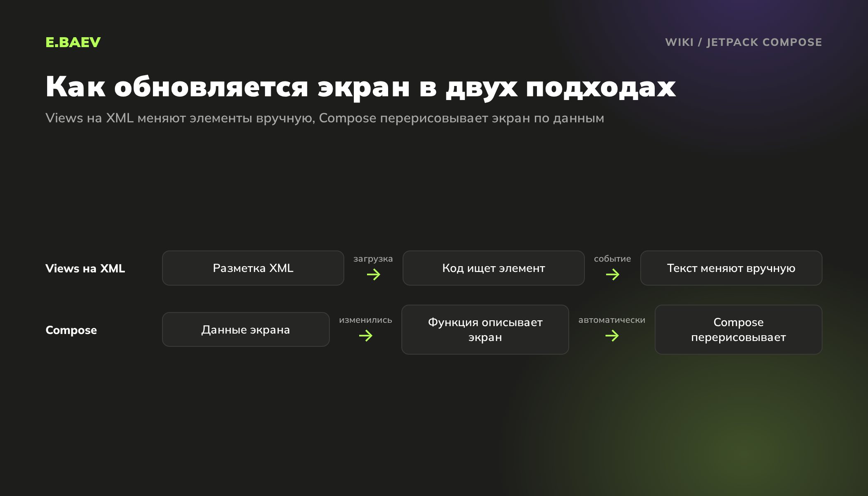Screen dimensions: 868x496
Task: Select the 'Разметка XML' box
Action: coord(253,268)
